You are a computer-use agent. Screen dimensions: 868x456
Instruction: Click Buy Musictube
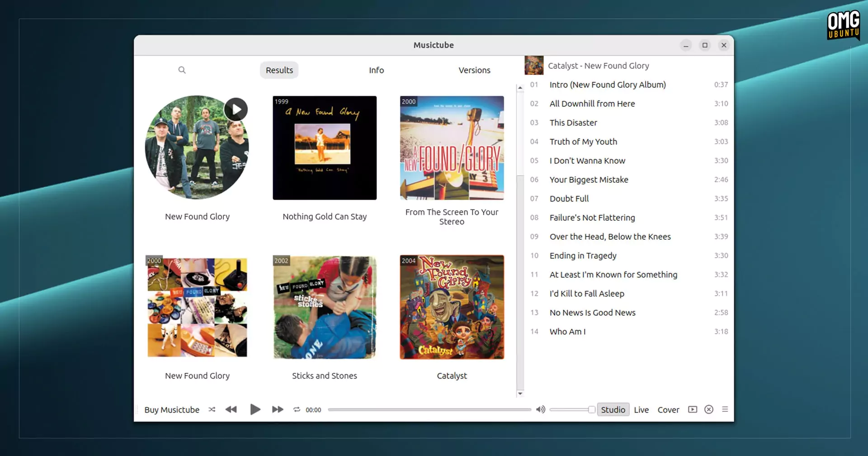click(x=172, y=409)
